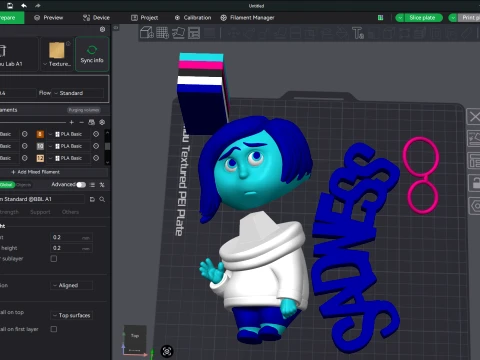Click the Top face of view cube
The width and height of the screenshot is (480, 360).
135,336
